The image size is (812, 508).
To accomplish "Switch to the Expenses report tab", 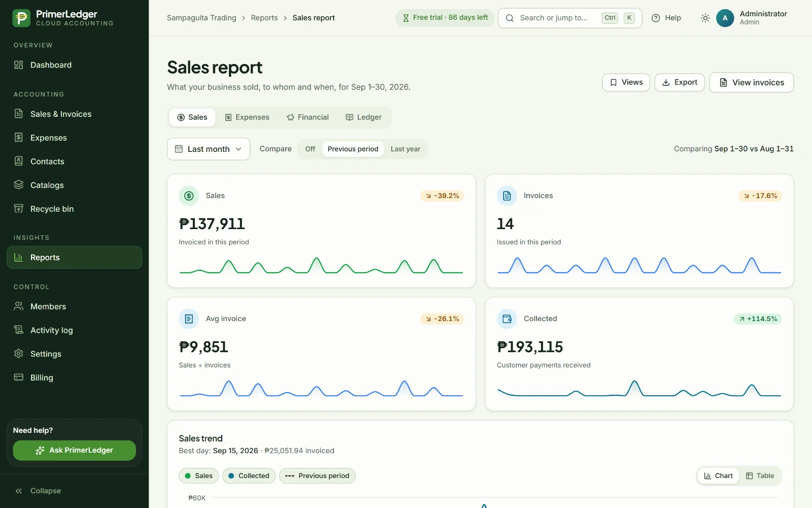I will (x=247, y=117).
